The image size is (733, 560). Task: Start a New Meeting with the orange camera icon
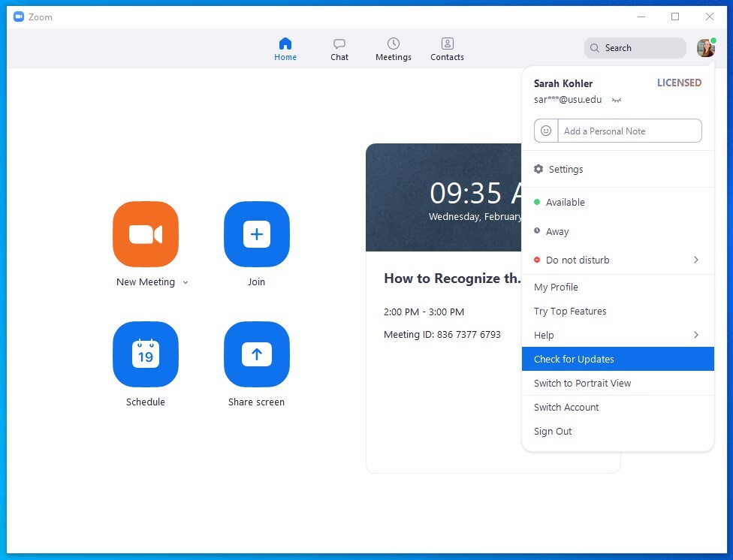tap(146, 234)
